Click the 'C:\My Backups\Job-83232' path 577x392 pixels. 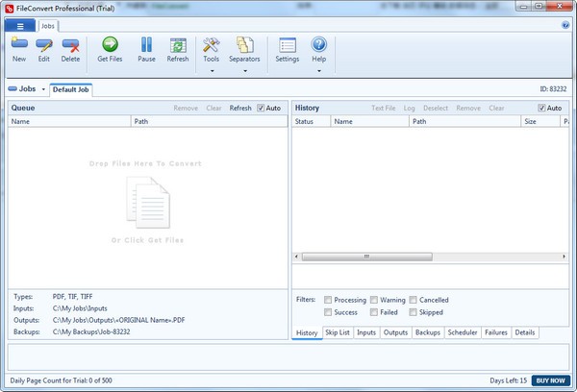point(91,332)
